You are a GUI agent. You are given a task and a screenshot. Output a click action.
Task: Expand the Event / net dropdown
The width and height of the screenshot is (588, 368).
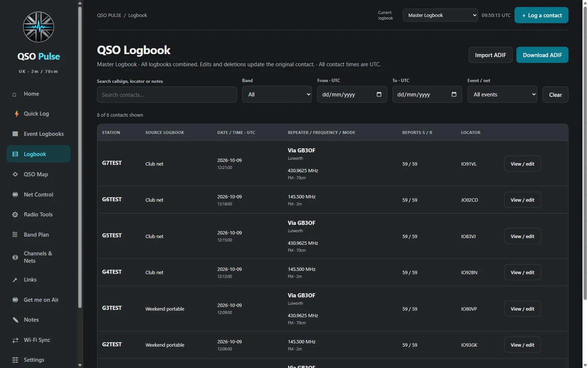tap(502, 94)
